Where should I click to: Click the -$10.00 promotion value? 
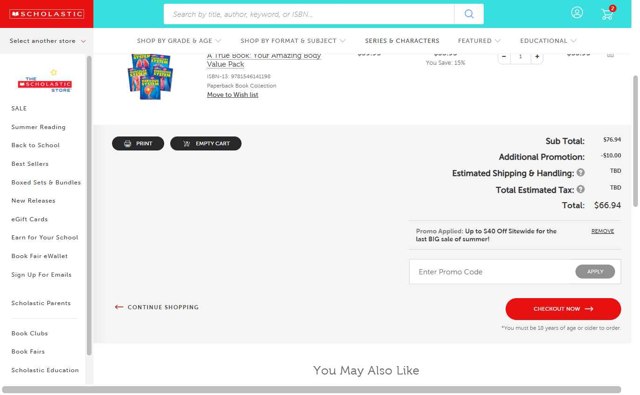click(611, 155)
